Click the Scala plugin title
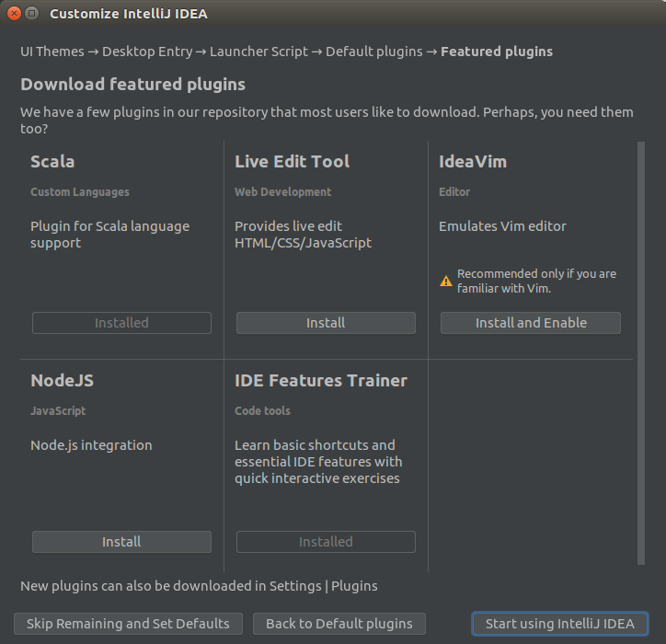 pyautogui.click(x=52, y=161)
